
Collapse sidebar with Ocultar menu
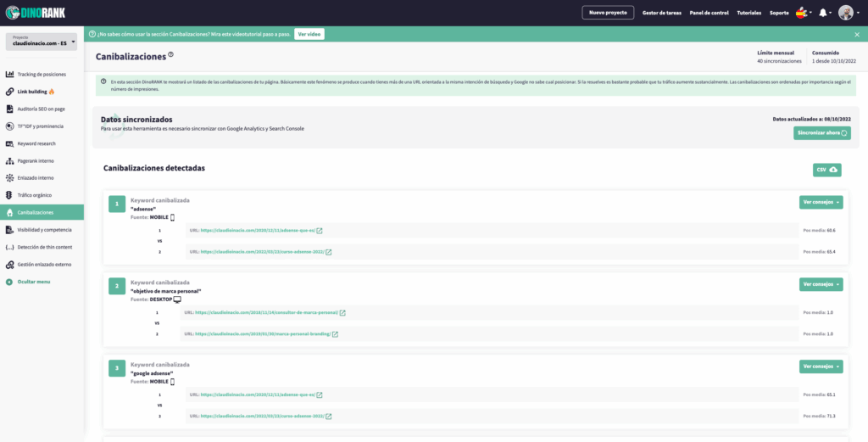pos(33,282)
